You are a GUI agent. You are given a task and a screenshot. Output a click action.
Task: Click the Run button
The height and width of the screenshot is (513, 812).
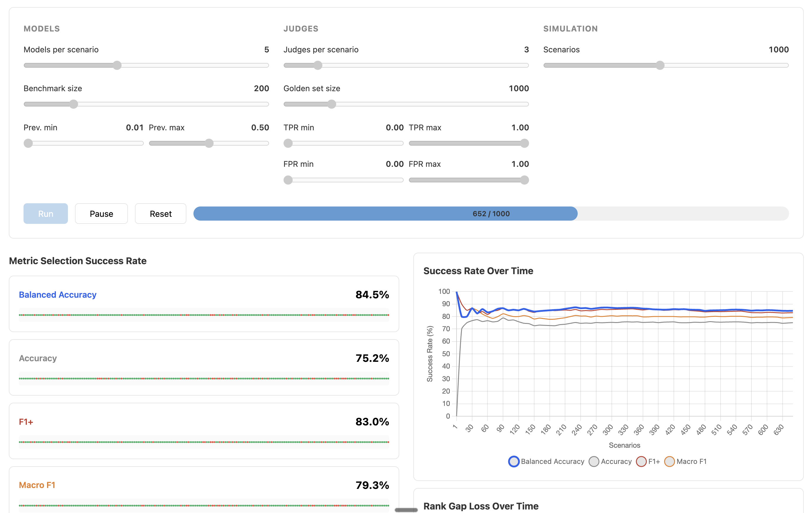pos(46,214)
